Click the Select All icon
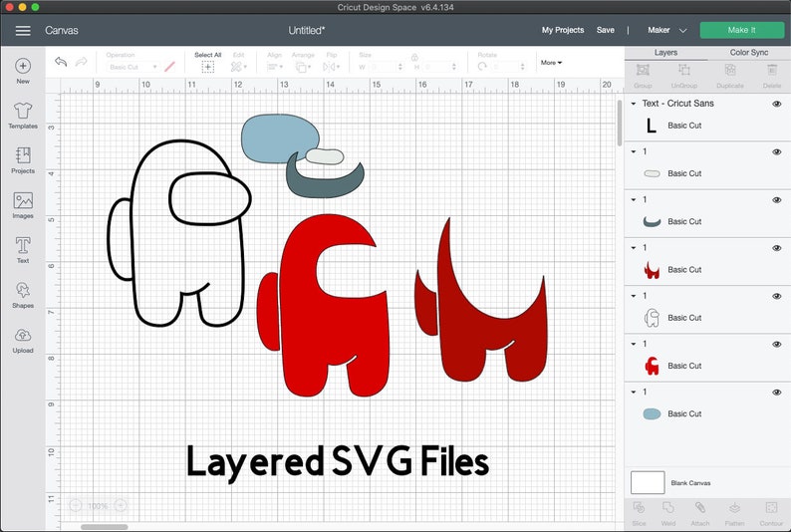Screen dimensions: 791x532 [x=208, y=67]
